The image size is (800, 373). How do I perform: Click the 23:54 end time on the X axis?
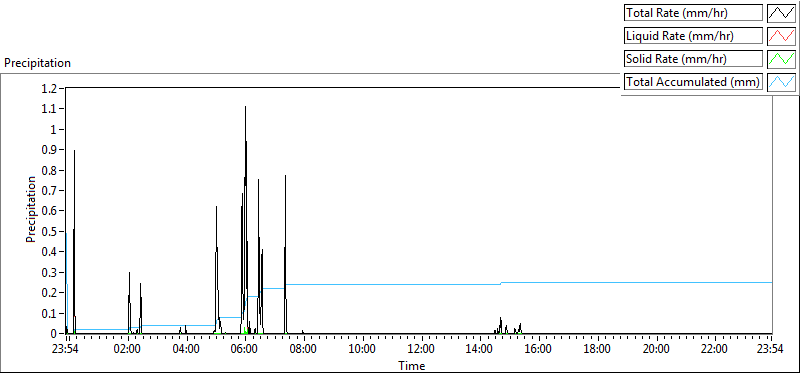coord(770,349)
